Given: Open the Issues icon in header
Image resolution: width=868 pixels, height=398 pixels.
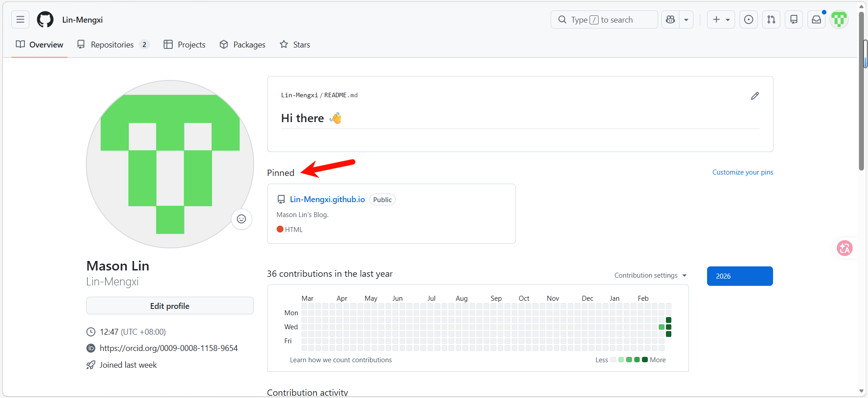Looking at the screenshot, I should [x=749, y=19].
